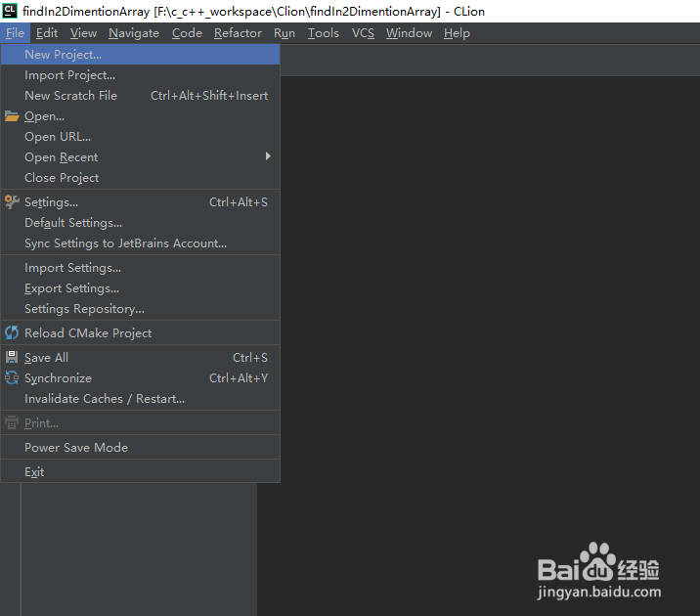Click the Synchronize arrows icon
This screenshot has width=700, height=616.
click(12, 378)
